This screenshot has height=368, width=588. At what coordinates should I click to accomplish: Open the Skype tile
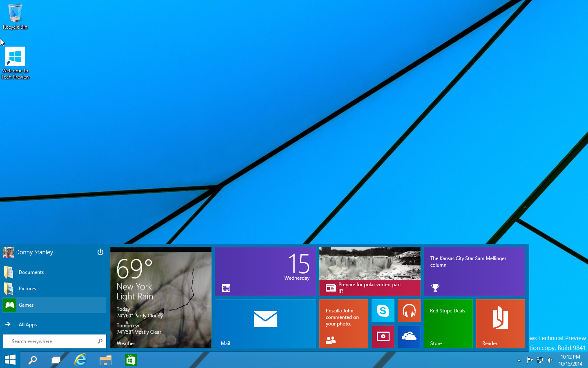point(383,311)
